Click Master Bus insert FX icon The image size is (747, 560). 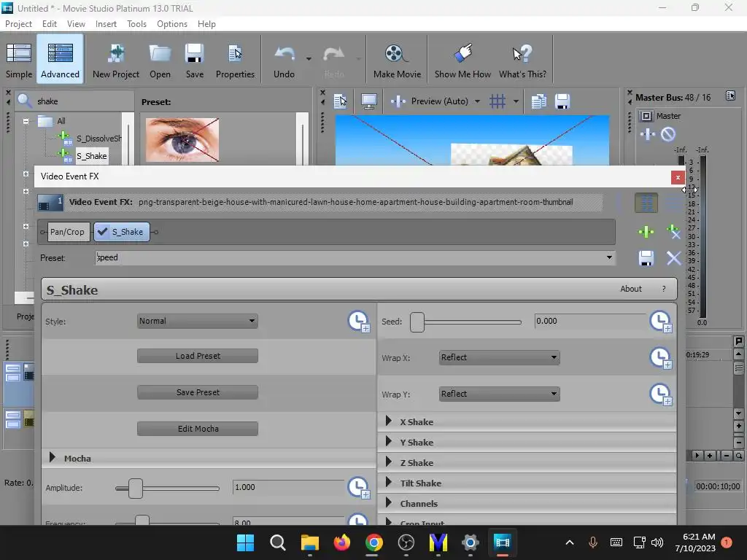(648, 134)
